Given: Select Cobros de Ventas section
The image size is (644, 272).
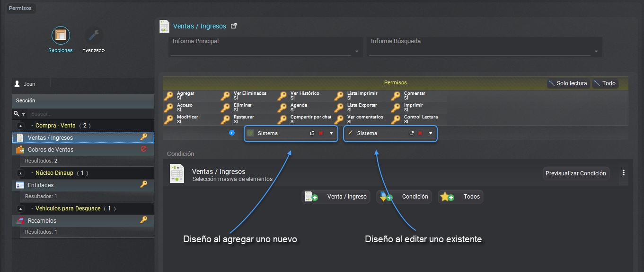Looking at the screenshot, I should click(51, 150).
